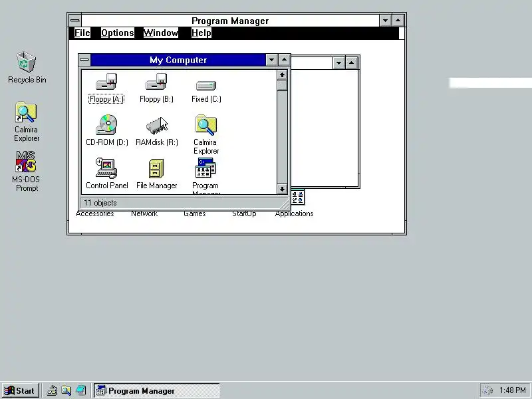Image resolution: width=532 pixels, height=399 pixels.
Task: Select the CD-ROM (D:) drive icon
Action: 106,124
